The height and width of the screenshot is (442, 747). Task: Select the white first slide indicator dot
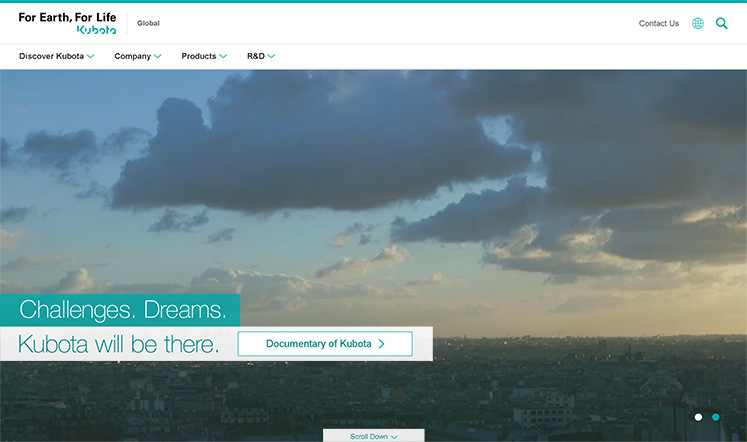point(698,417)
